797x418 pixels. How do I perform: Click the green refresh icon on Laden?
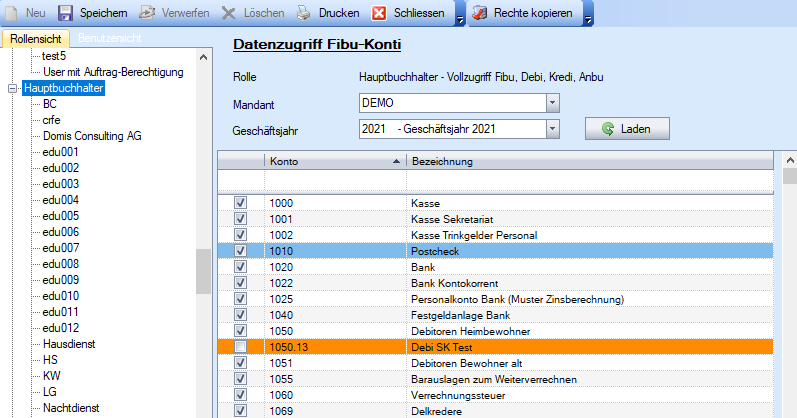(x=608, y=129)
